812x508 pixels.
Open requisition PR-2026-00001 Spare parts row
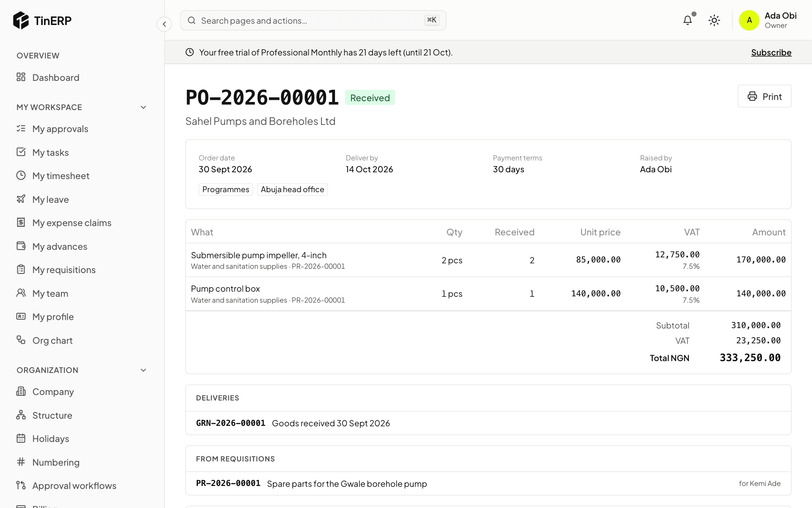488,483
